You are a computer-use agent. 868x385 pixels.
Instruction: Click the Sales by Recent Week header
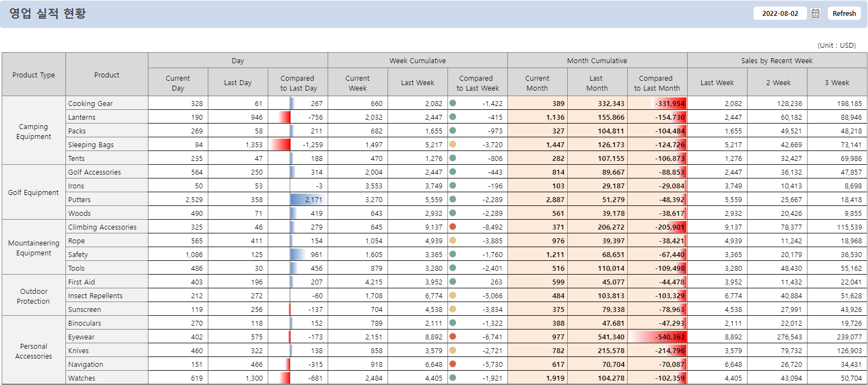click(x=776, y=60)
